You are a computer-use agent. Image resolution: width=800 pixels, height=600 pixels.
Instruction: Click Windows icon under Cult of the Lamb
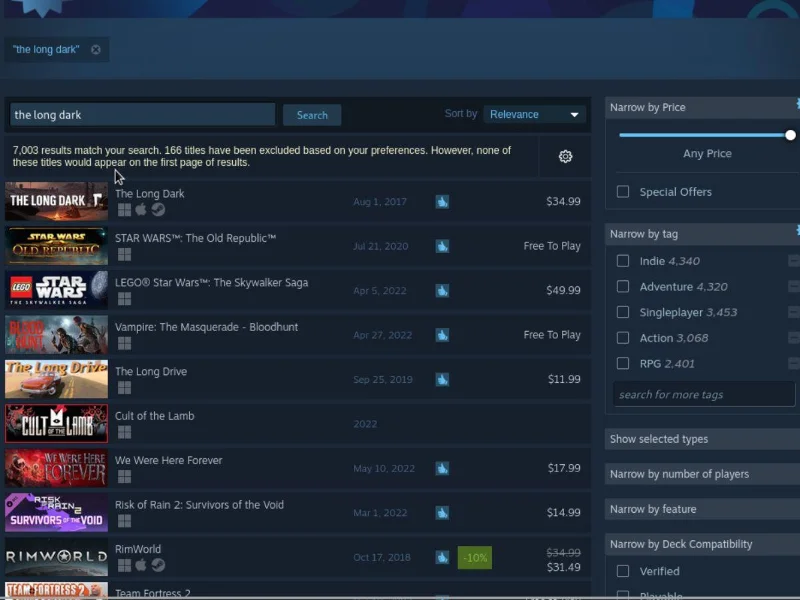(124, 432)
